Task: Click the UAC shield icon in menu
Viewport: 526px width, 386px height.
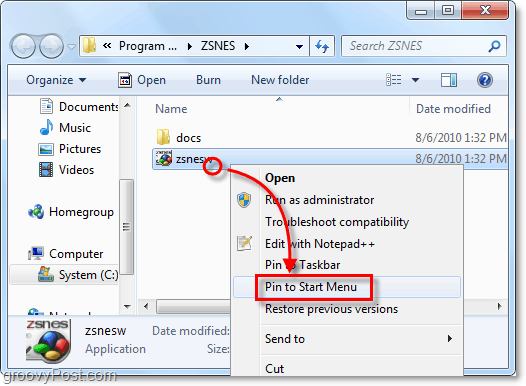Action: point(244,200)
